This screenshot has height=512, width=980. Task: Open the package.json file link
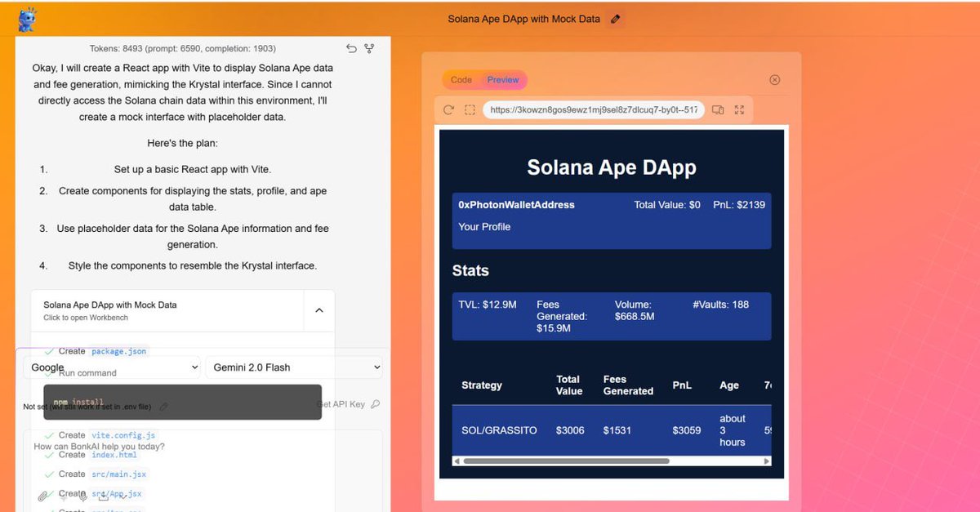[118, 351]
